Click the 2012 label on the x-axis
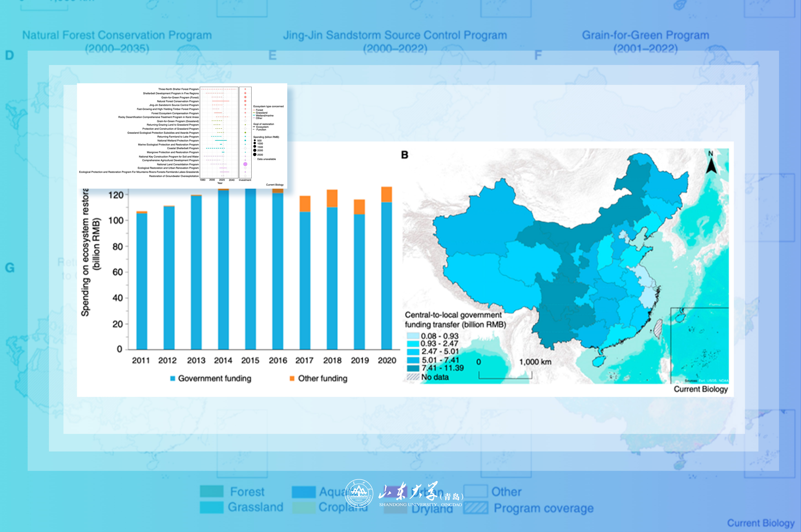Image resolution: width=801 pixels, height=532 pixels. (x=167, y=361)
